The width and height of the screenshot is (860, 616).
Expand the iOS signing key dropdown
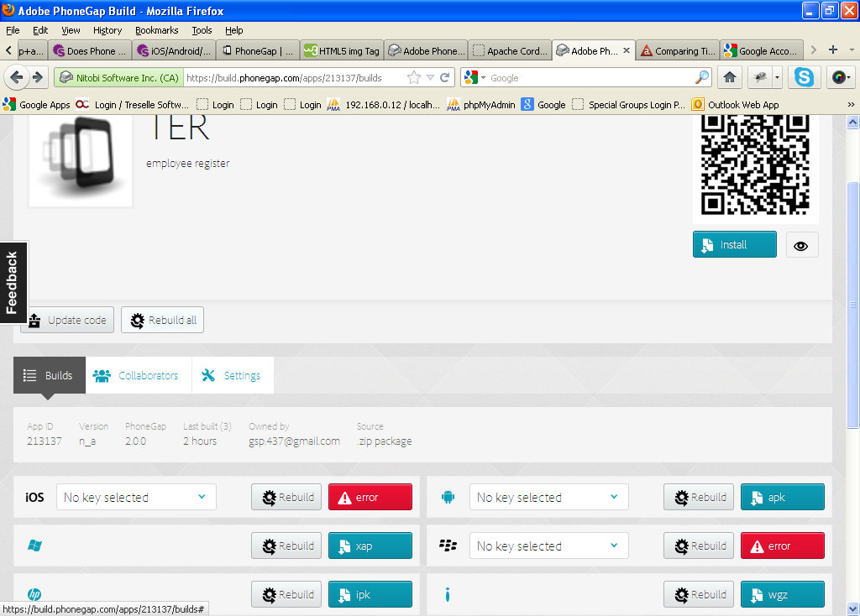pyautogui.click(x=136, y=498)
